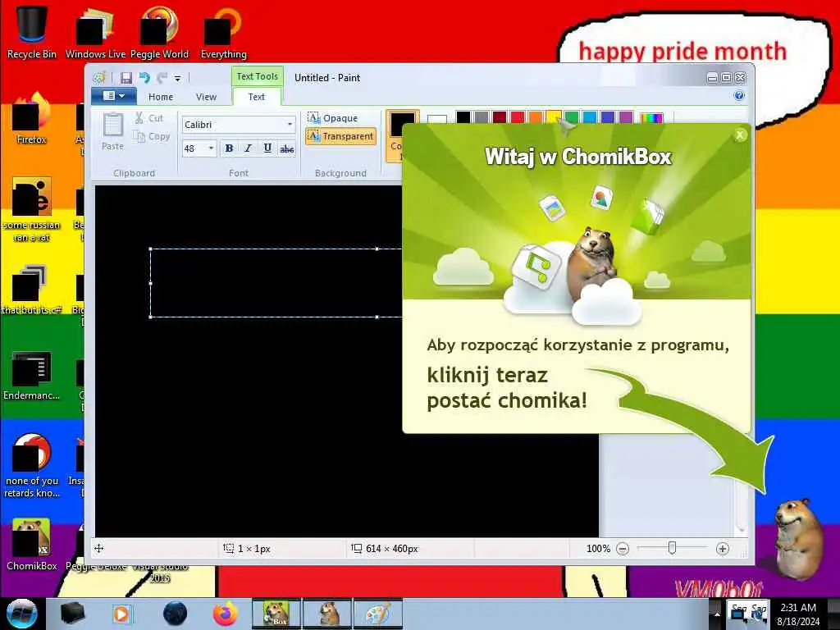Open the 'that but its c#' desktop icon
The width and height of the screenshot is (840, 630).
32,290
